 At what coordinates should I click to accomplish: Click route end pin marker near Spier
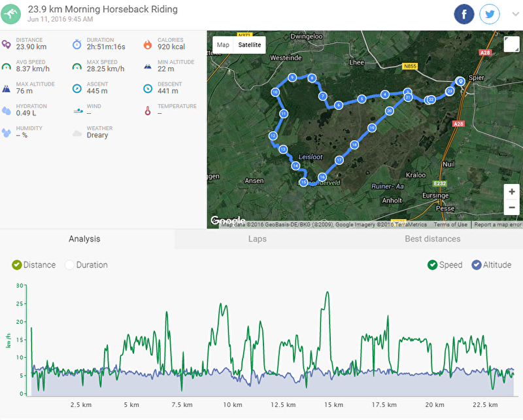(460, 81)
